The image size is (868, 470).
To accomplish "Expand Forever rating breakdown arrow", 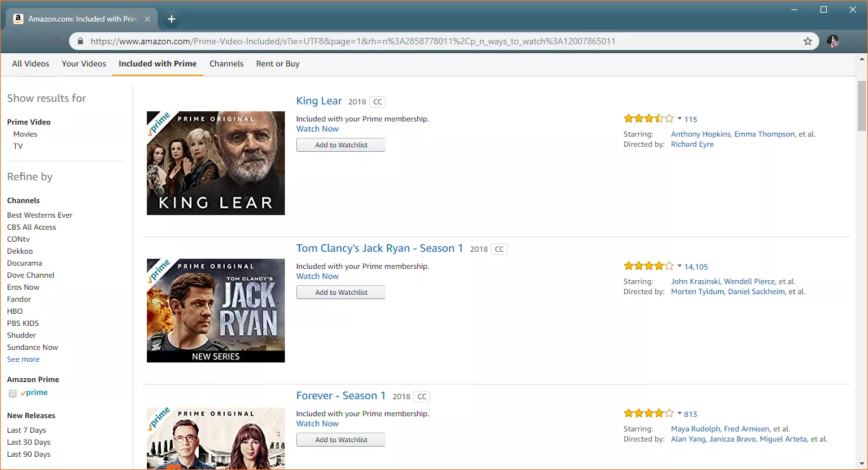I will tap(679, 414).
